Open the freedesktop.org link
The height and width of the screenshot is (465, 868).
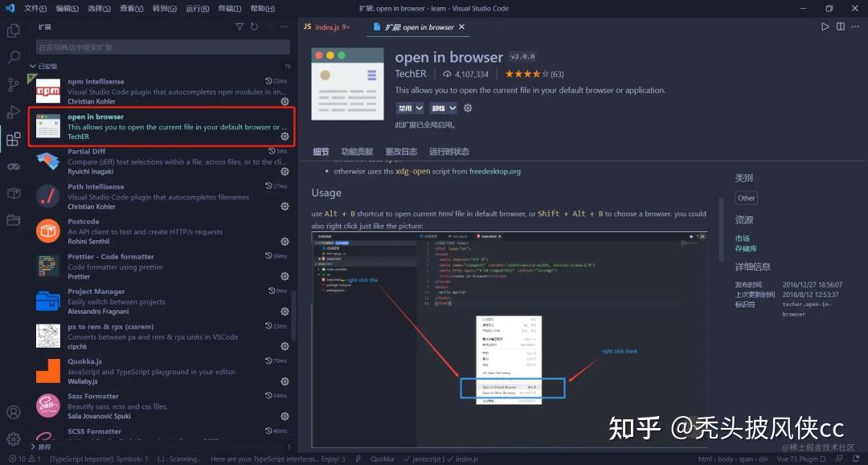[x=495, y=171]
